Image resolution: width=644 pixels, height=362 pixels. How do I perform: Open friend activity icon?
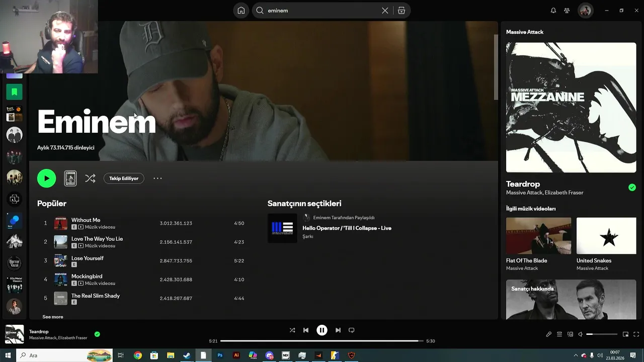pyautogui.click(x=567, y=11)
